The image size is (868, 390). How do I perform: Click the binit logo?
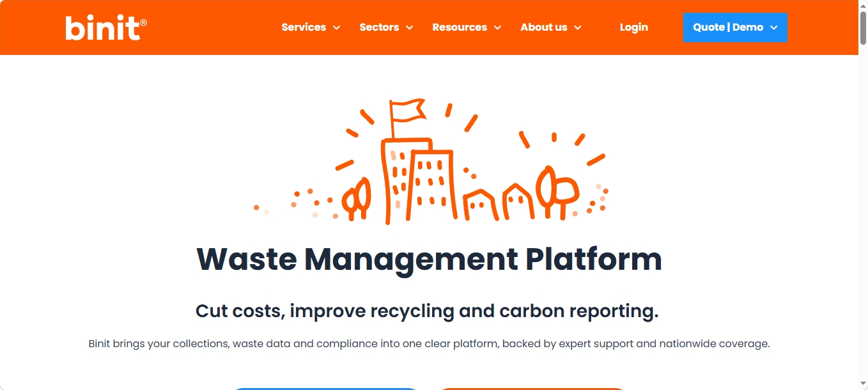[x=106, y=27]
